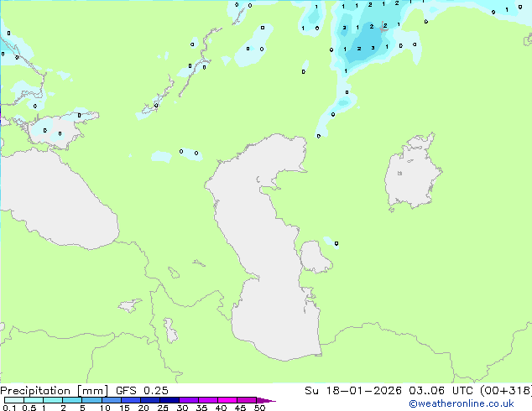Click the 'GFS 0.25' model label

coord(142,391)
